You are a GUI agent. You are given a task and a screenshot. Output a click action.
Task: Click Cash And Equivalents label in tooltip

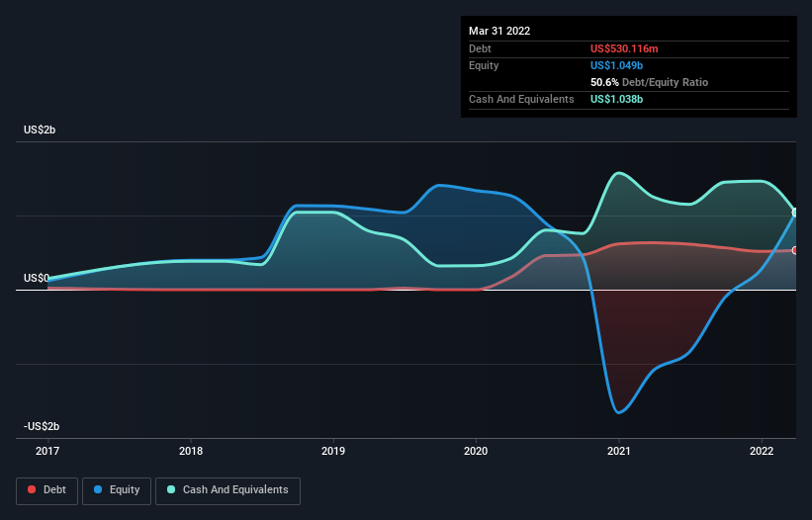[x=521, y=99]
